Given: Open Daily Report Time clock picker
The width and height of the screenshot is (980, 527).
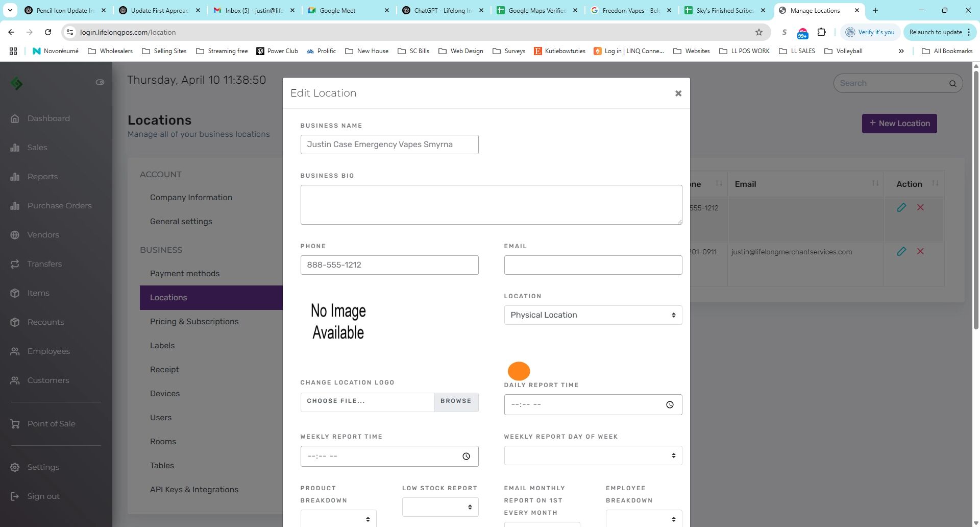Looking at the screenshot, I should pyautogui.click(x=670, y=405).
